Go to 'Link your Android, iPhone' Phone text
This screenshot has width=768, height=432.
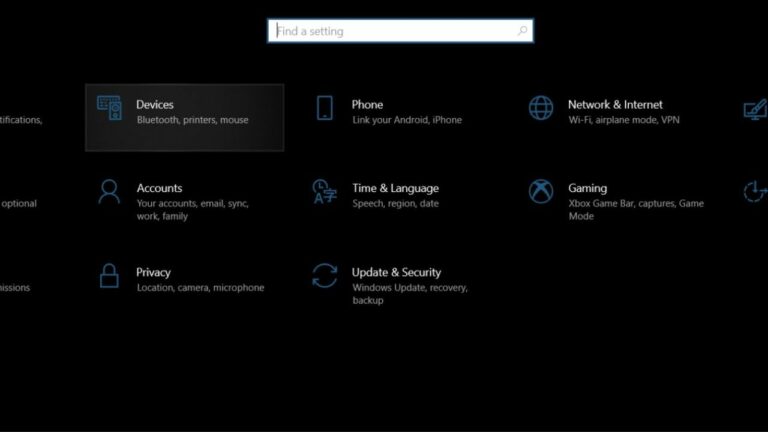407,120
